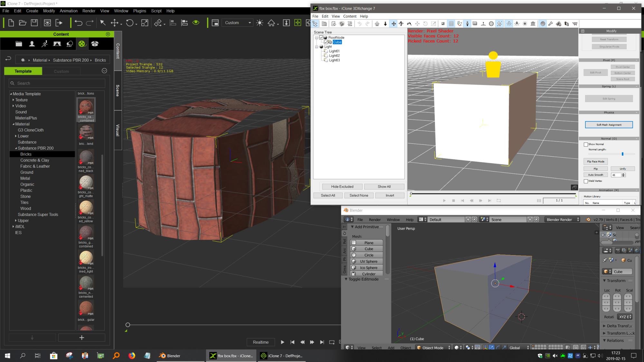The width and height of the screenshot is (644, 362).
Task: Toggle the grid icon in 3DXchange toolbar
Action: [451, 24]
